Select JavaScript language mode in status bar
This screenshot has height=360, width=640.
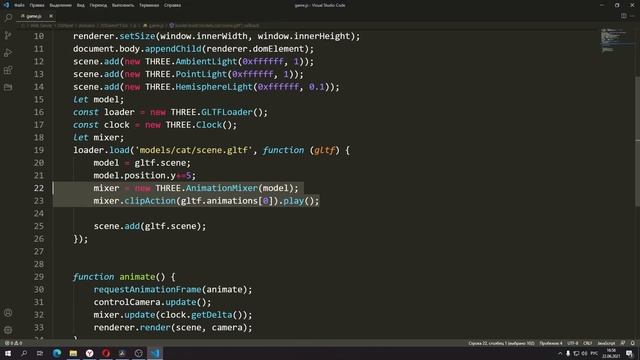tap(606, 343)
